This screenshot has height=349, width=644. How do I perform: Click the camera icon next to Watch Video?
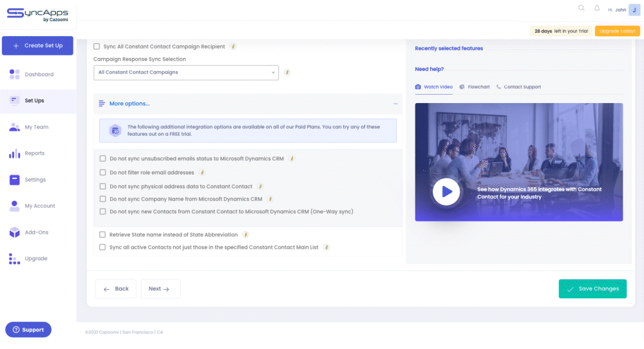click(x=418, y=87)
